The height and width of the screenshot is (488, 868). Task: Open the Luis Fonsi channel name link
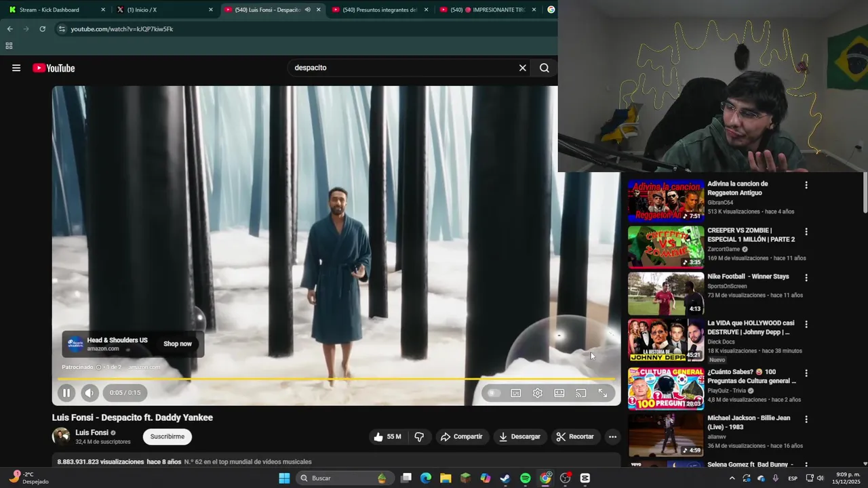pos(92,432)
